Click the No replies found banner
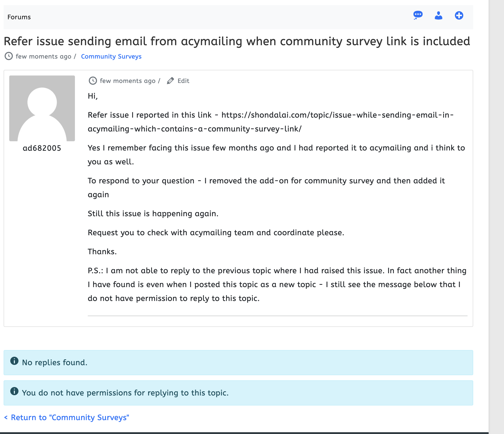504x434 pixels. (238, 363)
